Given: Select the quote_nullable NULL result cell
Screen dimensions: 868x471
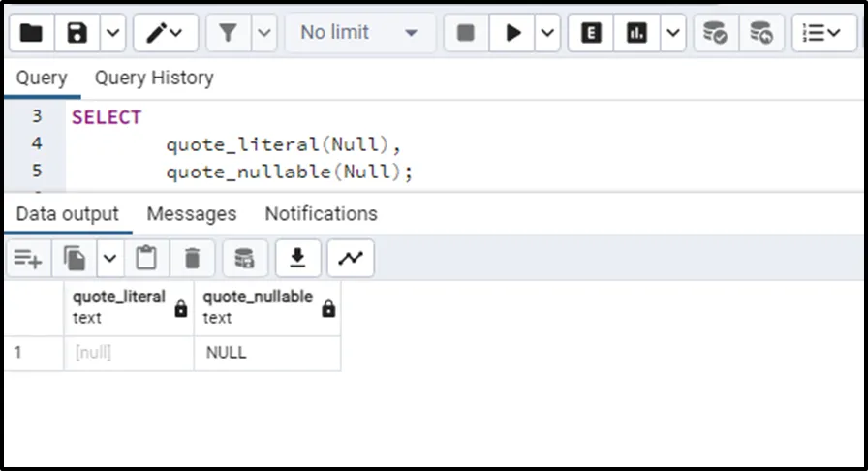Looking at the screenshot, I should [266, 353].
